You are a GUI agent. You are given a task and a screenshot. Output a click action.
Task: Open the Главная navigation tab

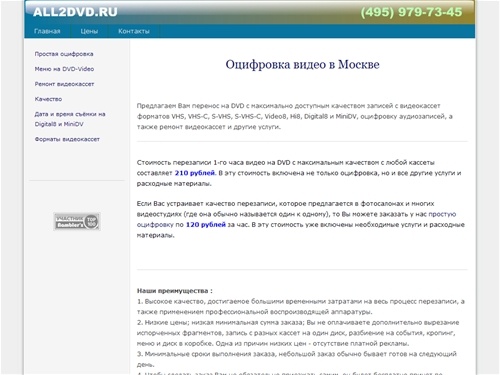(x=47, y=31)
